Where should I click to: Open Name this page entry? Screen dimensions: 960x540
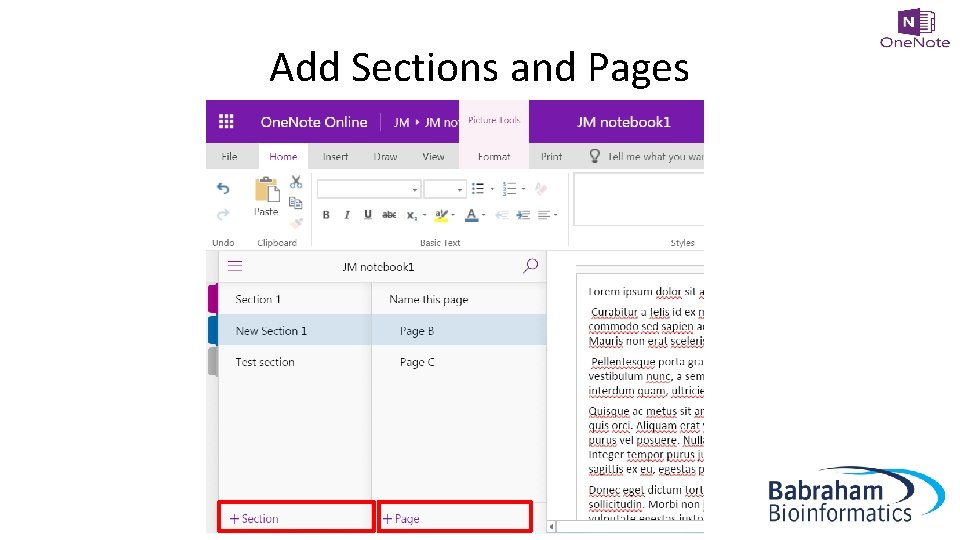click(459, 299)
